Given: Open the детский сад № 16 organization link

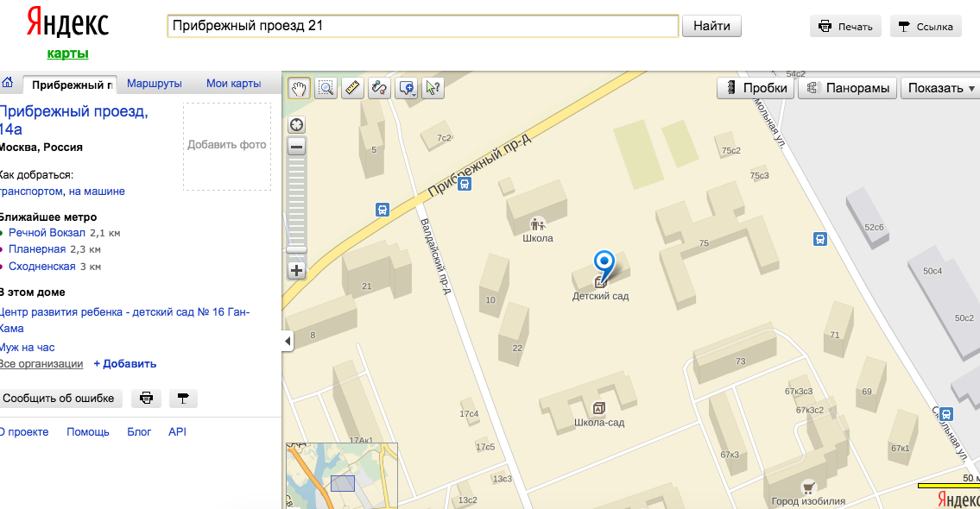Looking at the screenshot, I should [x=124, y=320].
